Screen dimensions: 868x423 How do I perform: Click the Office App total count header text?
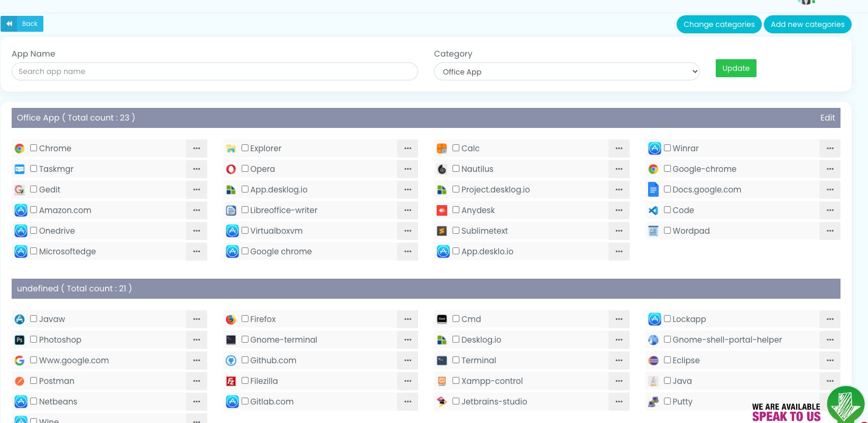[76, 118]
